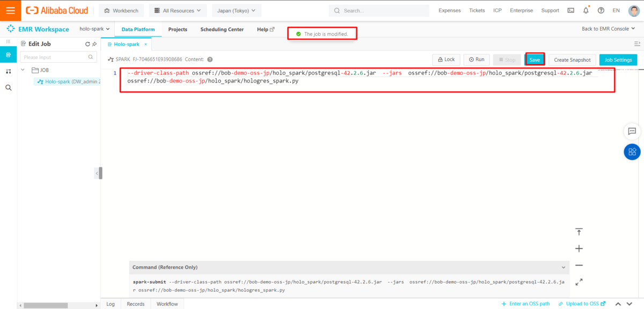Switch language via EN selector
644x309 pixels.
point(616,10)
